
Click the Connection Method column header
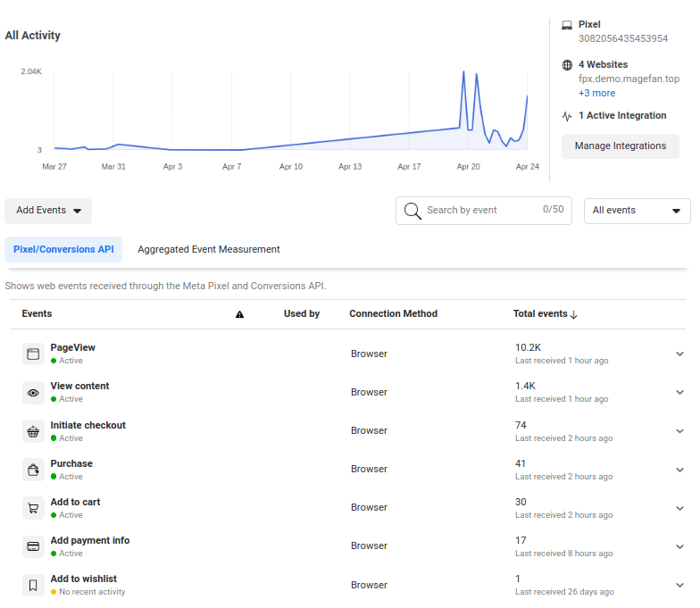coord(393,314)
